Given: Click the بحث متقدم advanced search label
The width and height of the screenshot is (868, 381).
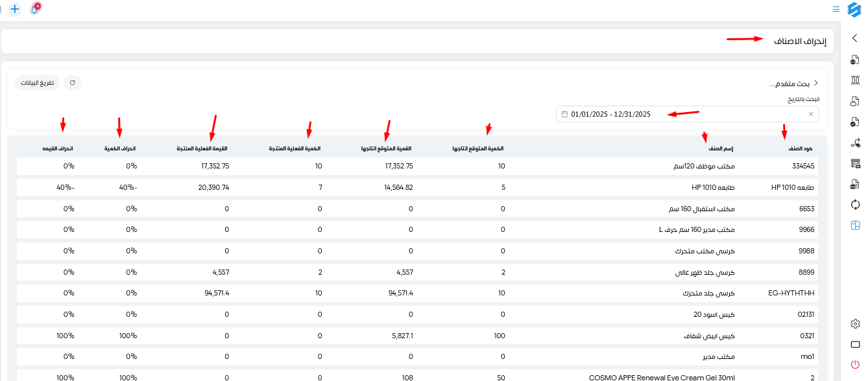Looking at the screenshot, I should [789, 84].
